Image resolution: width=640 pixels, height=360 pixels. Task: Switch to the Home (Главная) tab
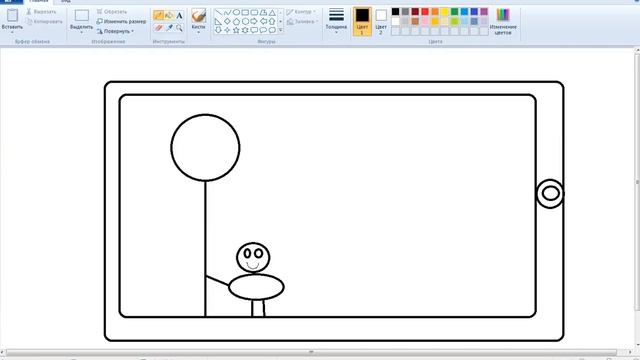39,2
